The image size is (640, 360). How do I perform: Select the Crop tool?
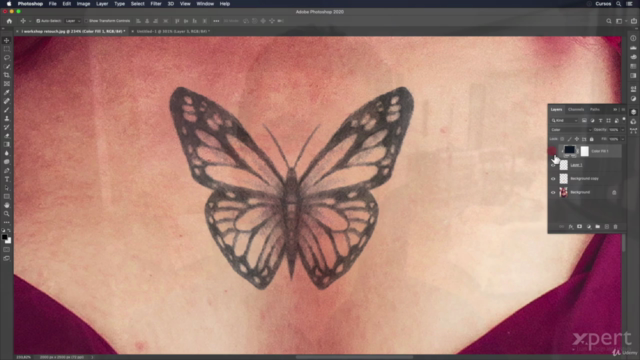(7, 75)
